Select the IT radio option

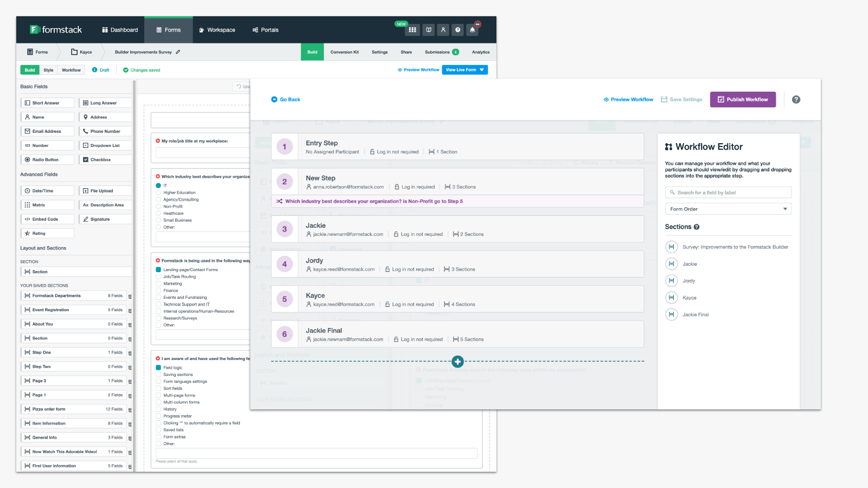tap(158, 185)
